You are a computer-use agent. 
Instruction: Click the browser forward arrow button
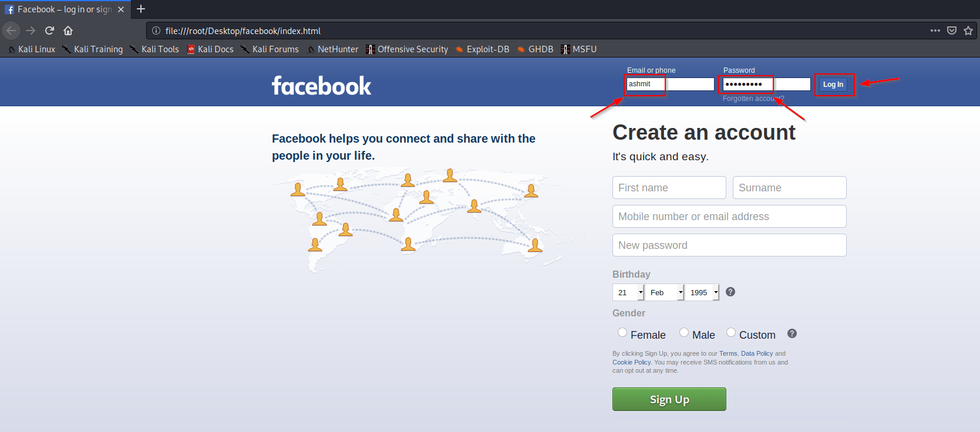pyautogui.click(x=31, y=31)
